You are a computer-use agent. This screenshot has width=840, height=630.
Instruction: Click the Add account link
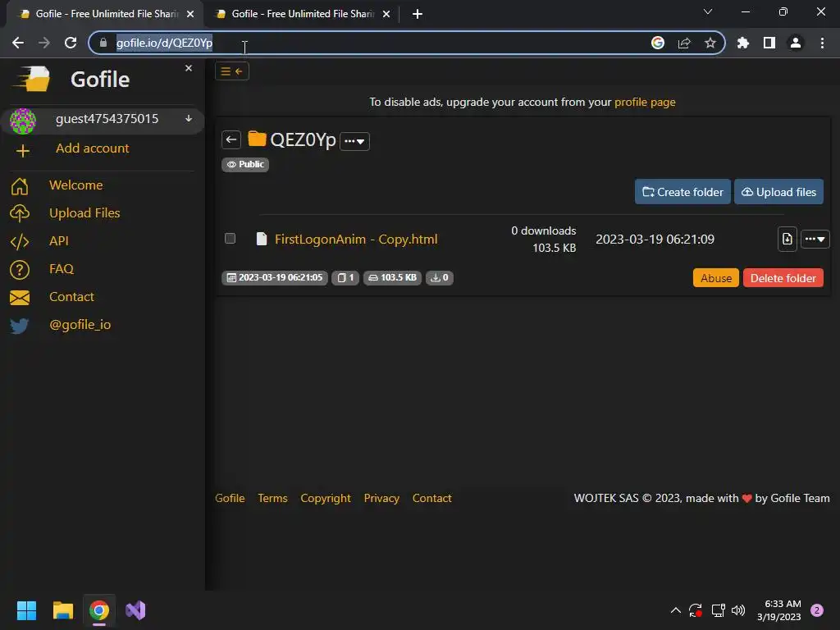(92, 148)
